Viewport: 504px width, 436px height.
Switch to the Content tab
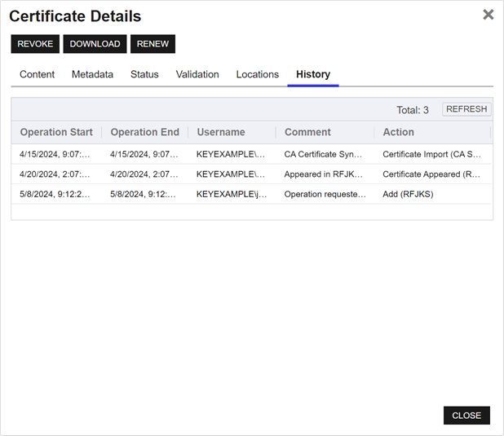pyautogui.click(x=37, y=74)
